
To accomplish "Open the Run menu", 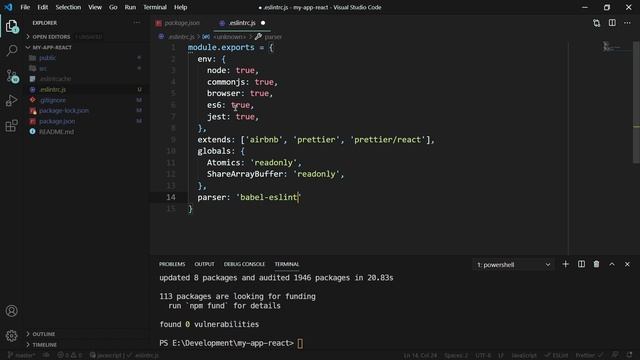I will pos(130,7).
